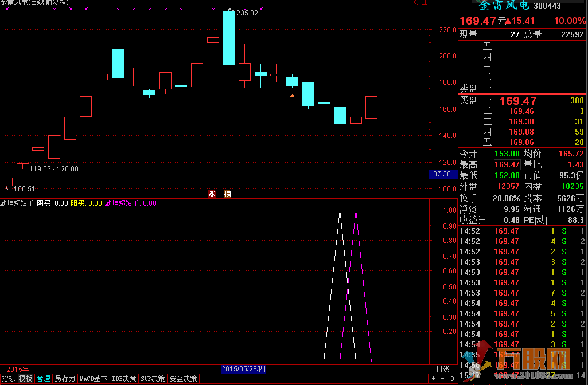588x385 pixels.
Task: Click the white 乾坤超短王 indicator name
Action: click(x=17, y=203)
